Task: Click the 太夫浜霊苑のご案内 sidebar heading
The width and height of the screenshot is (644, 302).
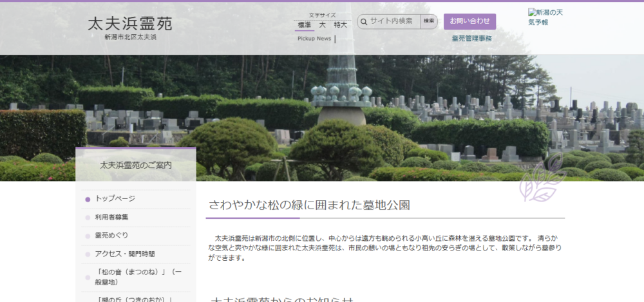Action: coord(136,165)
